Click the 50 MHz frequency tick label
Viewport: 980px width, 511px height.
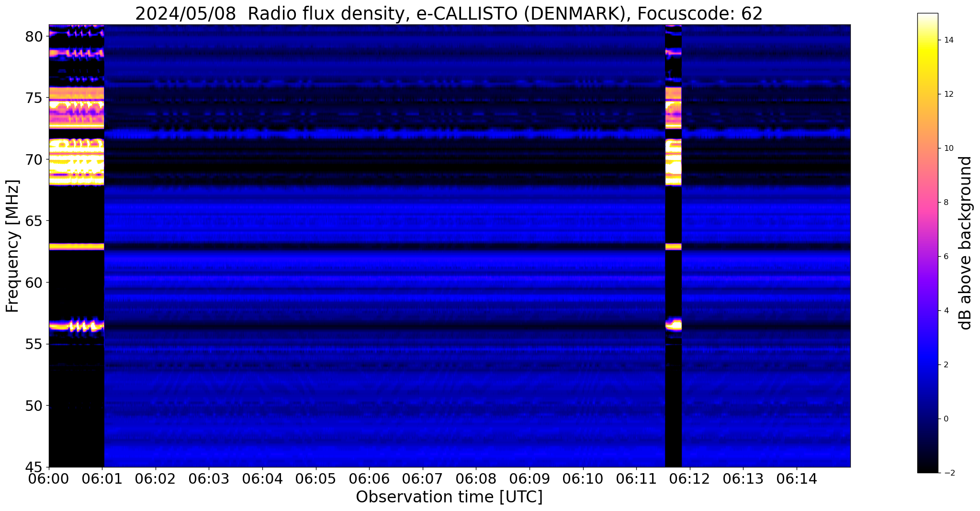pyautogui.click(x=34, y=406)
